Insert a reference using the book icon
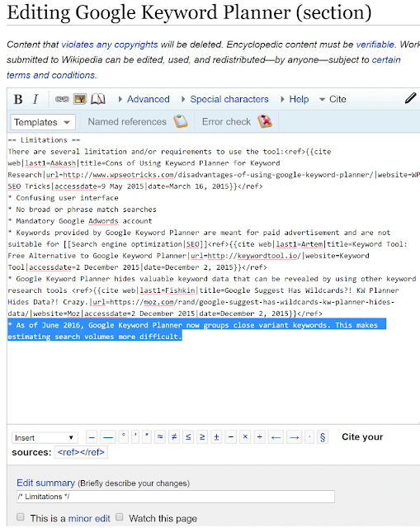The width and height of the screenshot is (420, 528). (98, 99)
